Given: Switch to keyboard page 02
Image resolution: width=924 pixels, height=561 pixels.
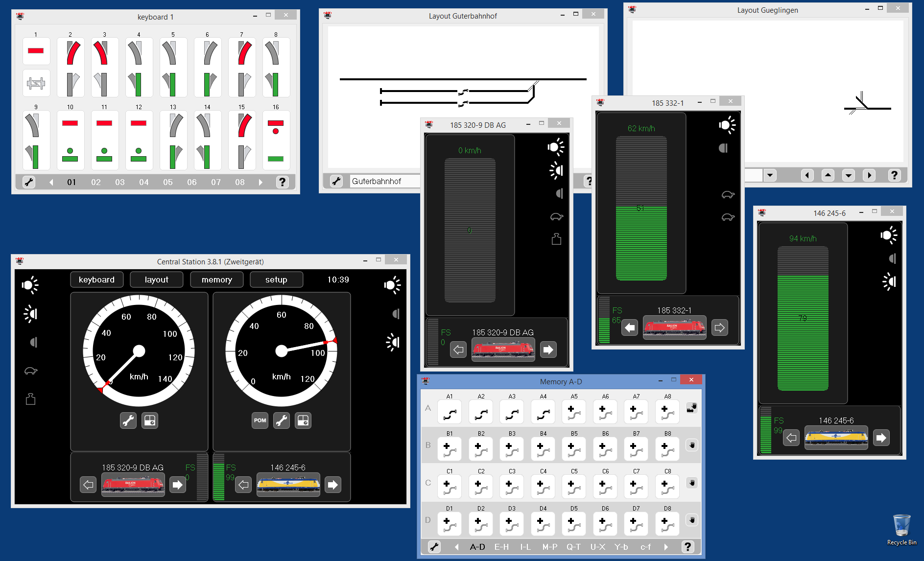Looking at the screenshot, I should pos(96,182).
